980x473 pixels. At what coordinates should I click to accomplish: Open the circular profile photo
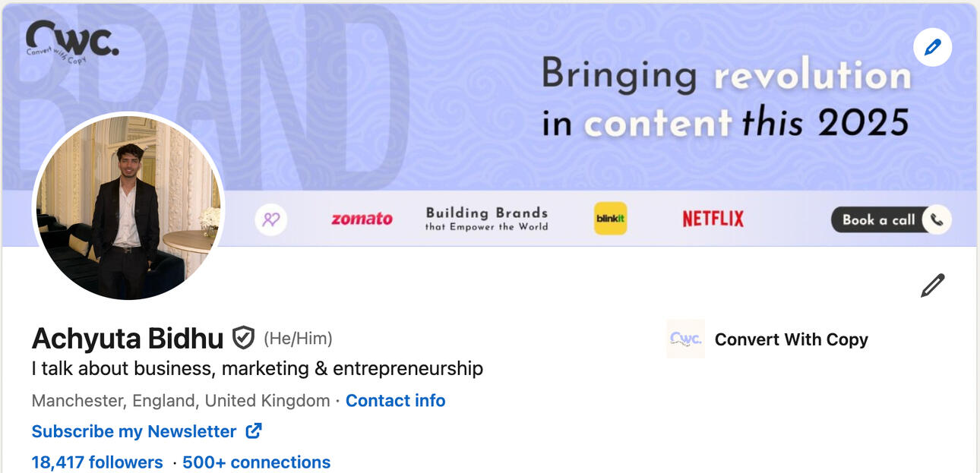tap(128, 207)
